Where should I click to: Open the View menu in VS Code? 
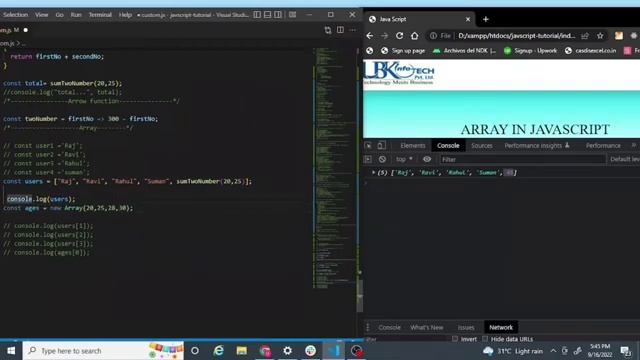(x=41, y=15)
